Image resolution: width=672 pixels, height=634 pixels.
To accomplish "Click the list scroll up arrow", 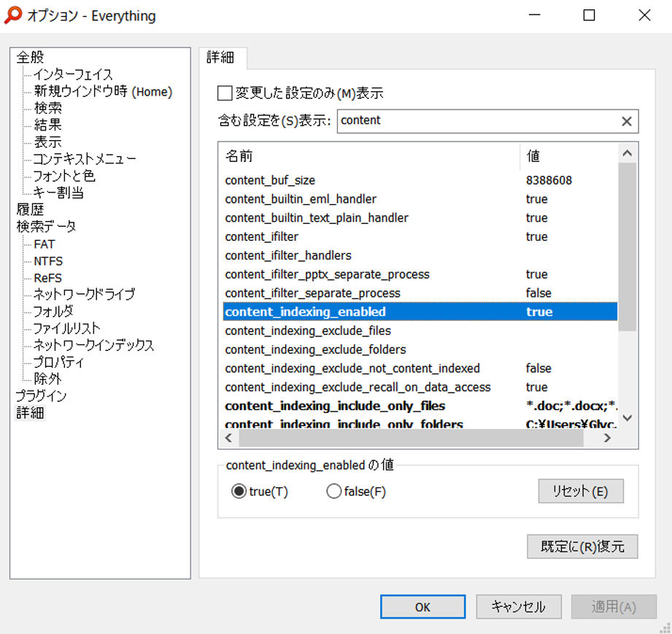I will [x=627, y=153].
